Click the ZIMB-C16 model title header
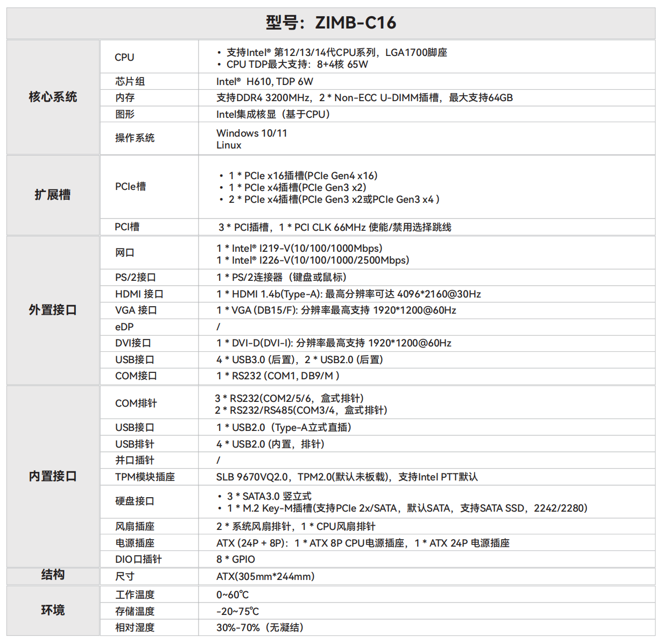The image size is (662, 644). [x=330, y=23]
